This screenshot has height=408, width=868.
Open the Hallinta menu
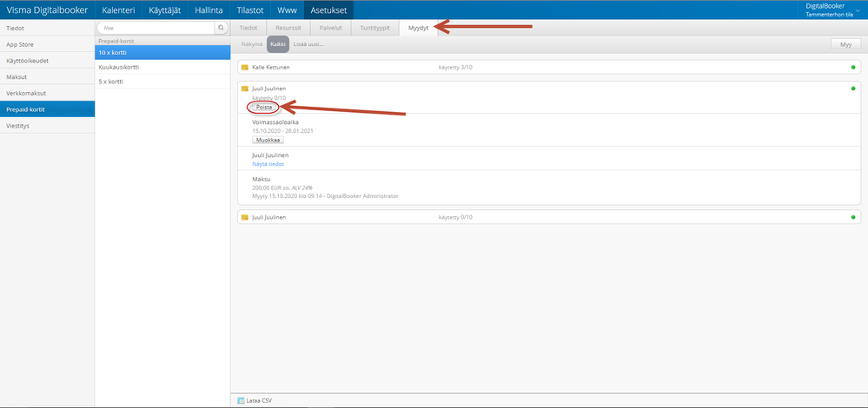[x=209, y=10]
